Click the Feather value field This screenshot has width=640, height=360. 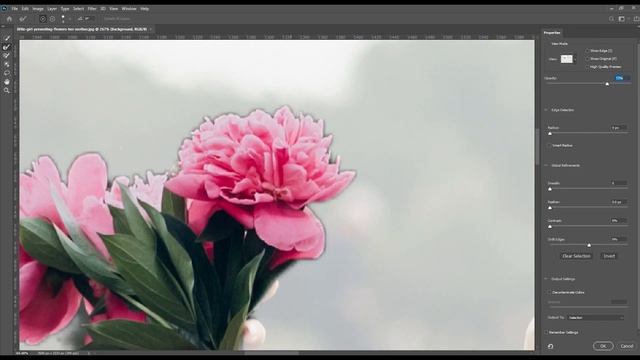click(619, 202)
